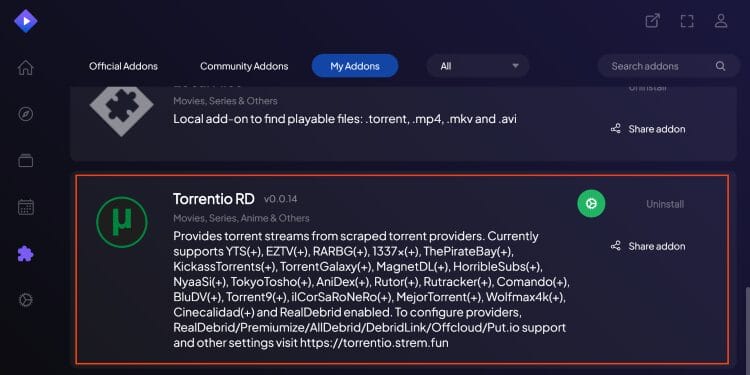The width and height of the screenshot is (750, 375).
Task: Select the My Addons tab
Action: click(355, 66)
